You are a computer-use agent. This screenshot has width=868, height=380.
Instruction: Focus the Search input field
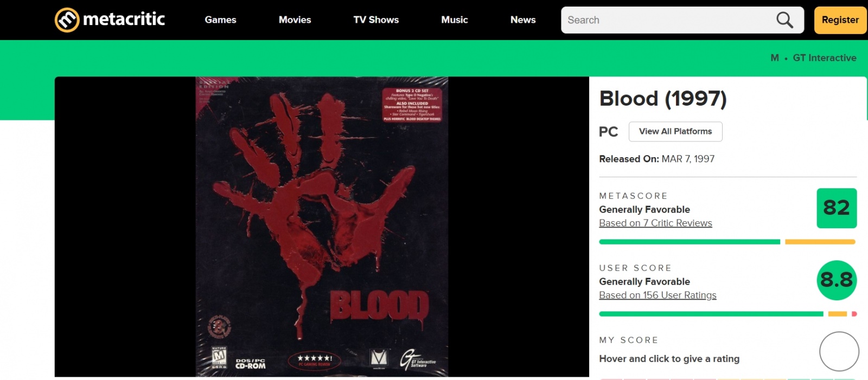[x=670, y=20]
